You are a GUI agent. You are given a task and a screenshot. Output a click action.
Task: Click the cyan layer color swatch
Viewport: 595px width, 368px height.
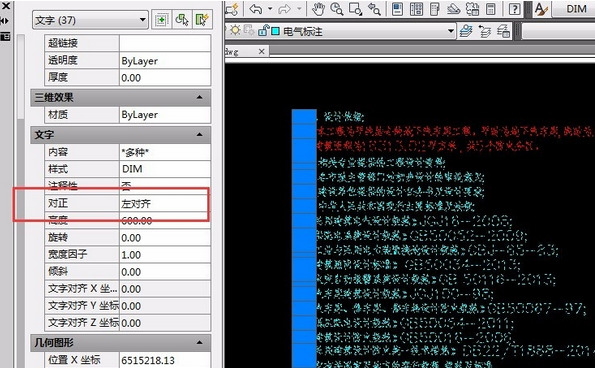[x=275, y=31]
